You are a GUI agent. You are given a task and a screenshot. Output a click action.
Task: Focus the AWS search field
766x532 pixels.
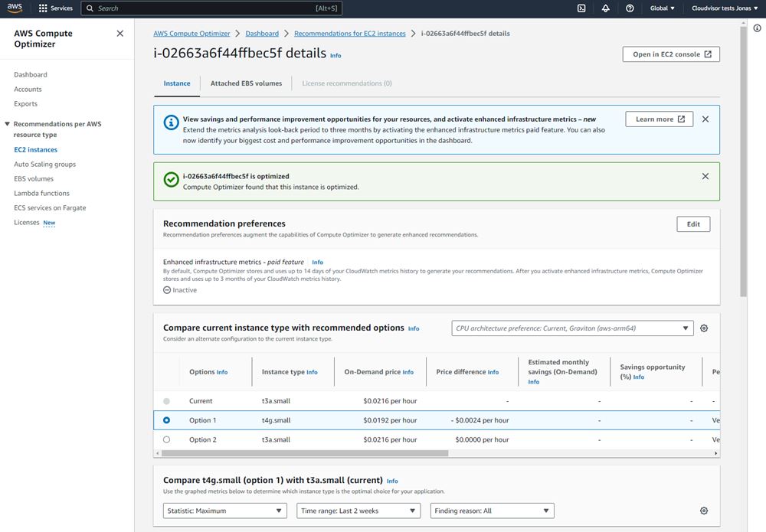point(211,8)
